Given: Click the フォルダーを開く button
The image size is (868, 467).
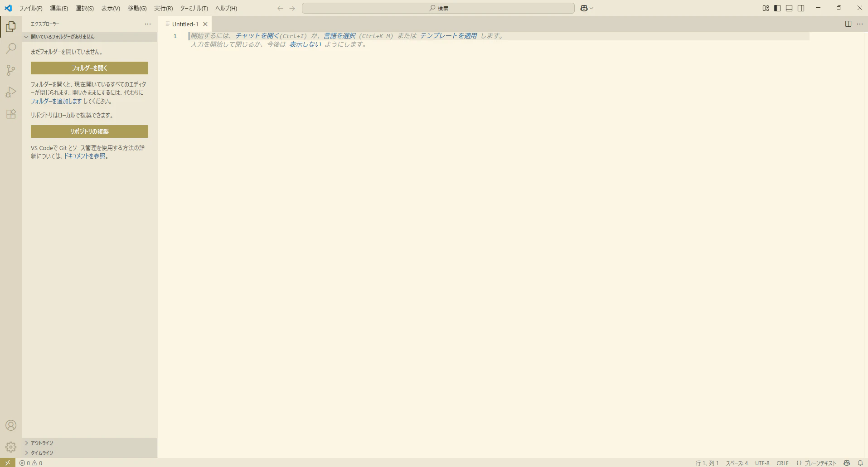Looking at the screenshot, I should coord(89,68).
